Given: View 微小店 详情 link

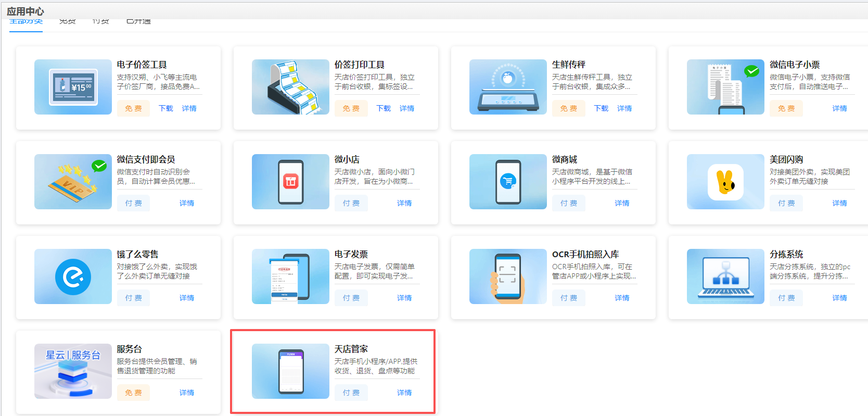Looking at the screenshot, I should (404, 203).
